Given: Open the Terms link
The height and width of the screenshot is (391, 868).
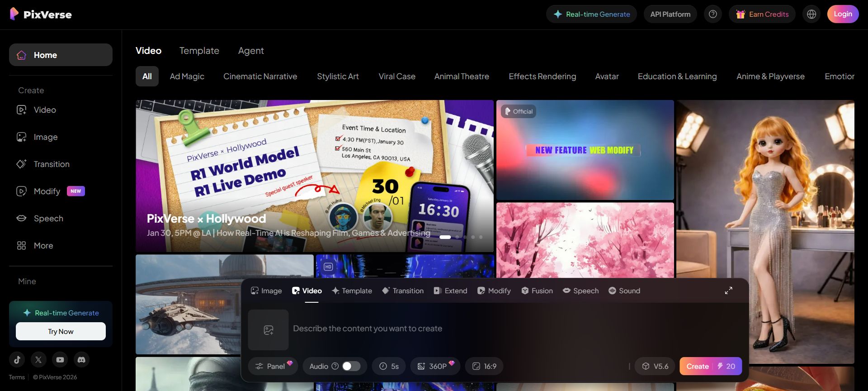Looking at the screenshot, I should coord(17,377).
